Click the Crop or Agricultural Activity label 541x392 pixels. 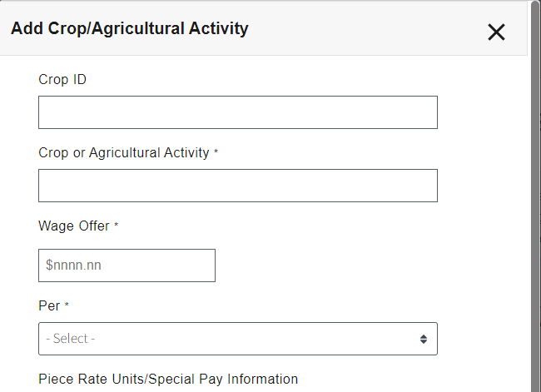point(124,153)
